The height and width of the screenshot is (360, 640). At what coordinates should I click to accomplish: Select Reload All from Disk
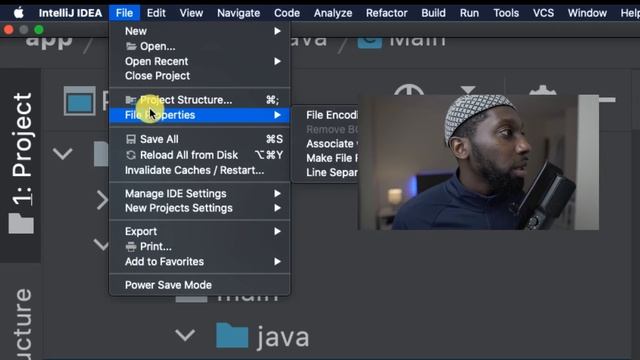(200, 155)
